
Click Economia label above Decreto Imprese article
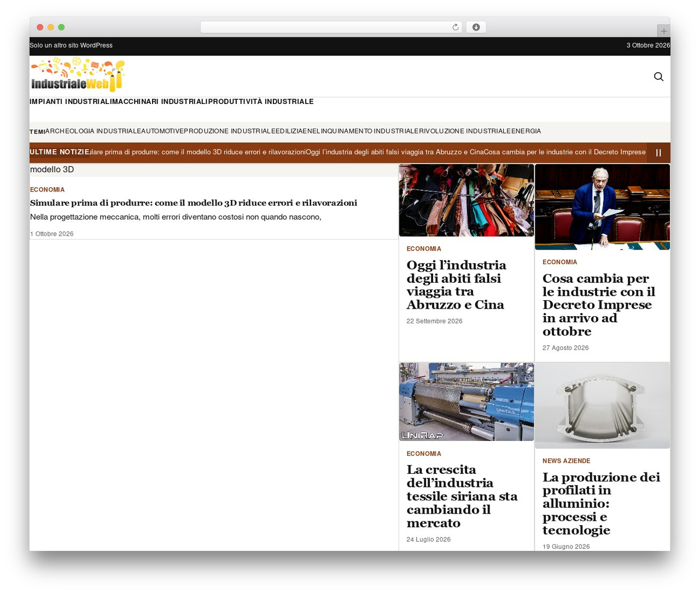tap(559, 262)
